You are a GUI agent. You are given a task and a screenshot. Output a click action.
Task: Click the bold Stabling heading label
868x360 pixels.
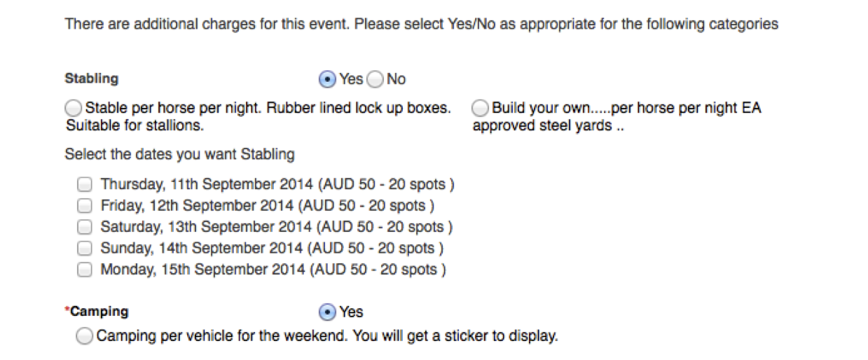coord(92,78)
